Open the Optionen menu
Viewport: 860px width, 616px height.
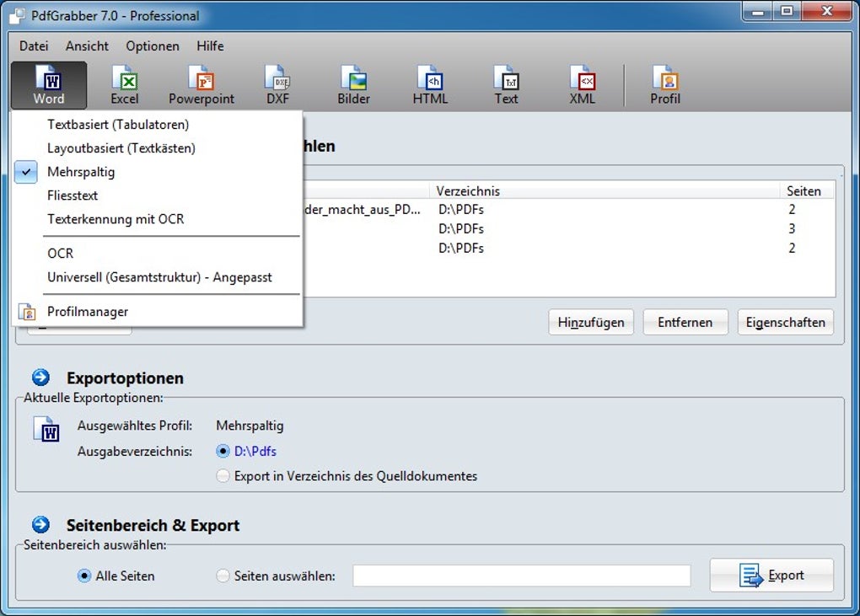pos(153,46)
